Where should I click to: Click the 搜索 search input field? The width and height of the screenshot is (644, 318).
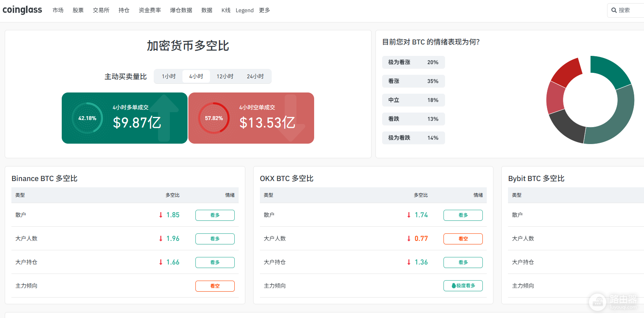point(627,10)
